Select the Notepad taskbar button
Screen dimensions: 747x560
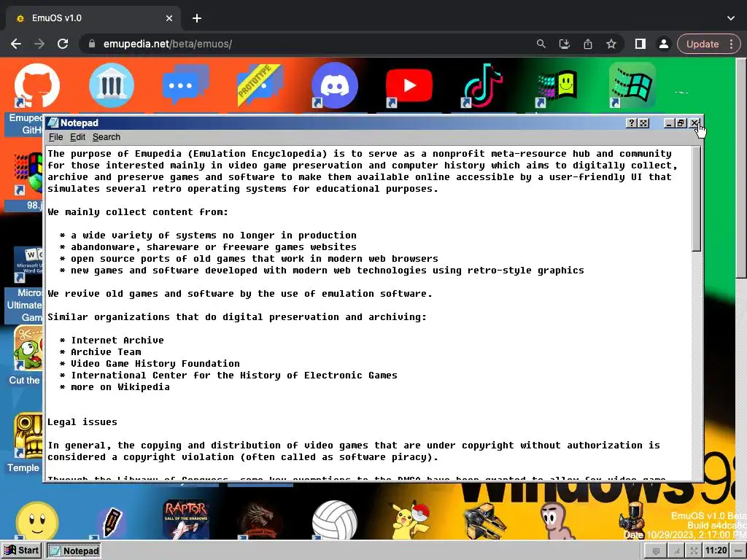point(74,551)
